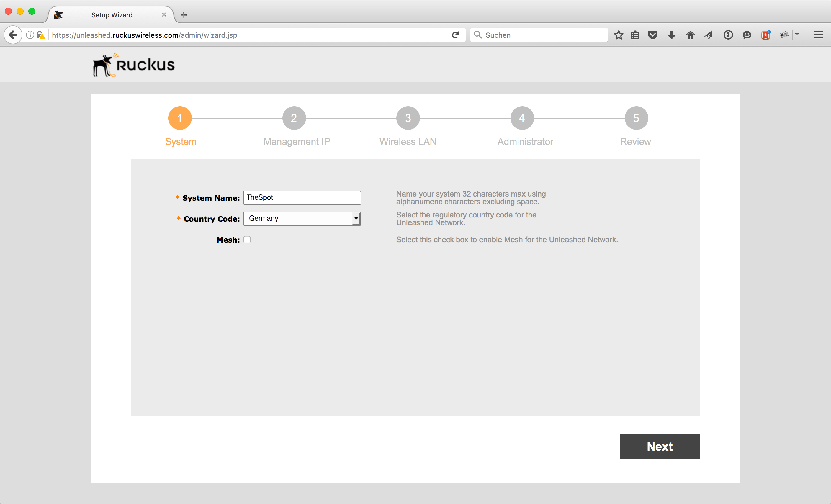Click the 'Administrator' step label
This screenshot has width=831, height=504.
[x=525, y=141]
